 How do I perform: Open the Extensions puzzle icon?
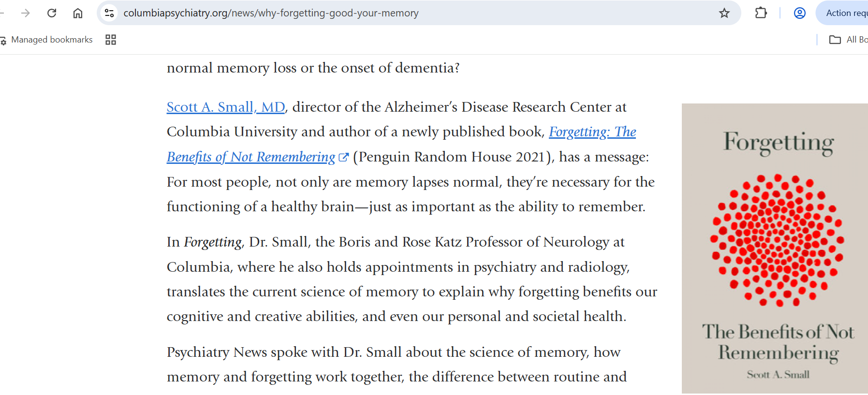761,13
